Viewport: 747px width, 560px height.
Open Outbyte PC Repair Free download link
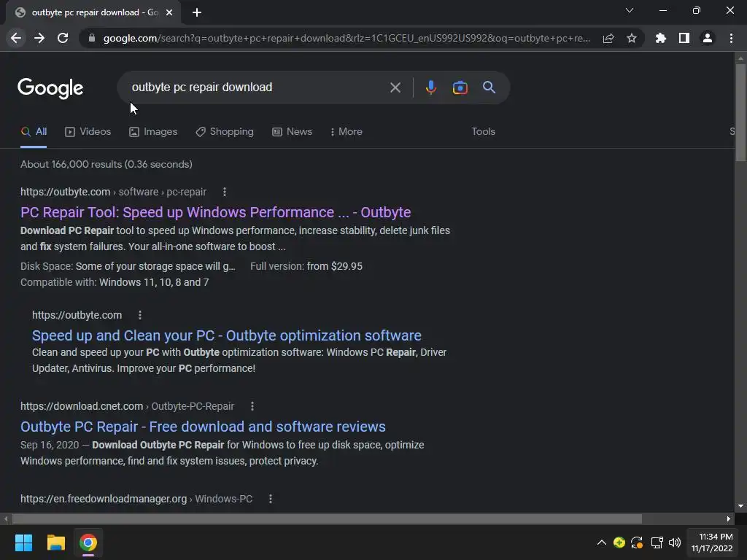[x=203, y=427]
